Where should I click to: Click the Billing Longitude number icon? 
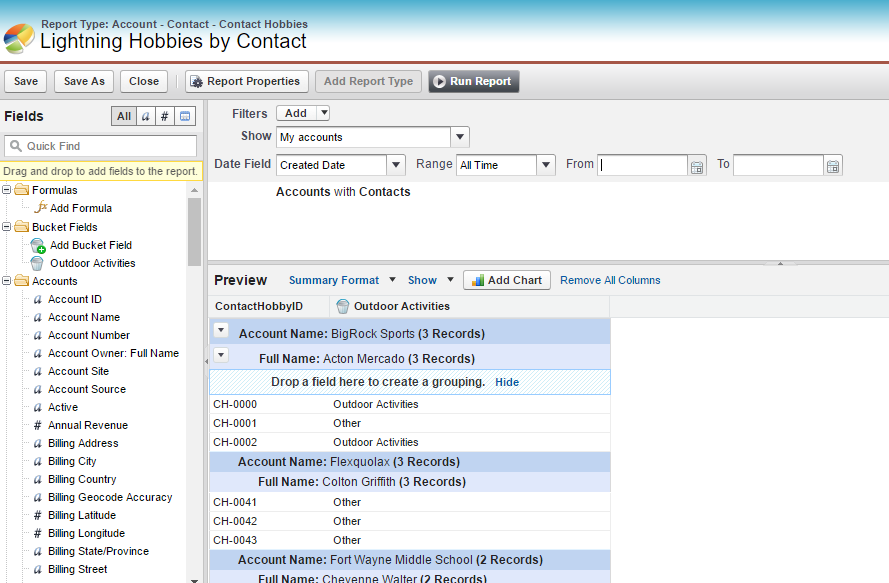tap(37, 534)
